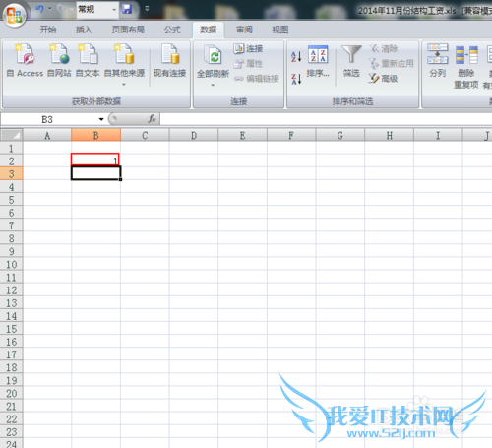The width and height of the screenshot is (492, 448).
Task: Open the customize quick access toolbar arrow
Action: coord(147,9)
